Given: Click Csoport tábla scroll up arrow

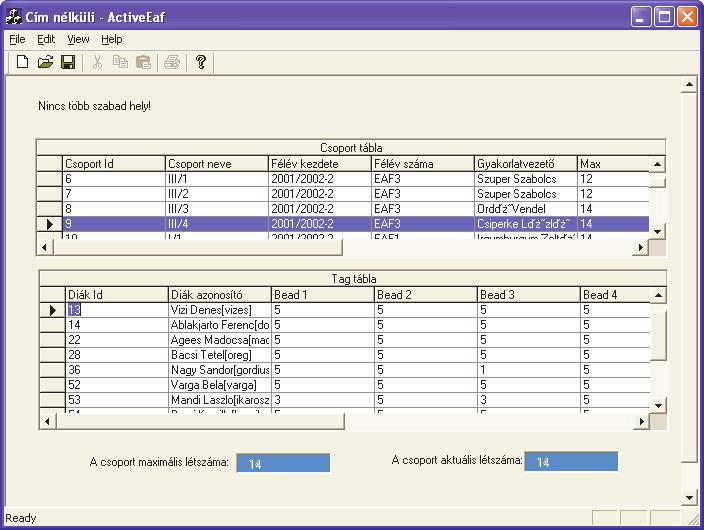Looking at the screenshot, I should (x=657, y=164).
